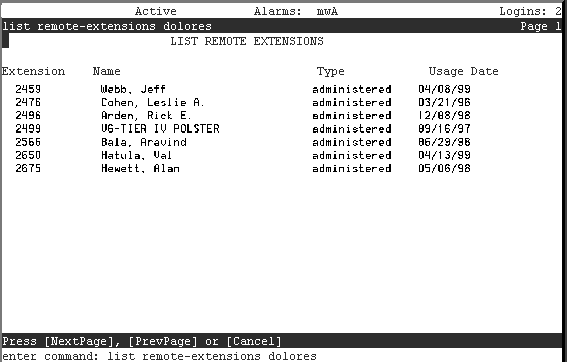Click the Alarms status indicator

[296, 11]
